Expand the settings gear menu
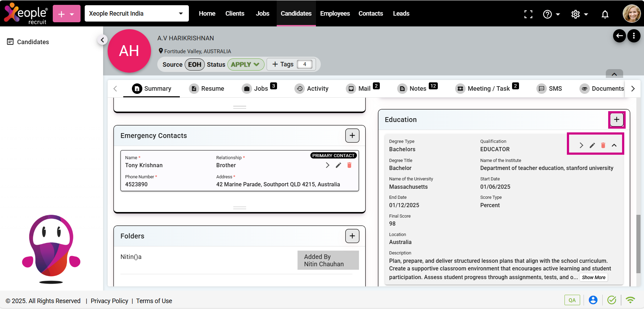 pos(579,14)
